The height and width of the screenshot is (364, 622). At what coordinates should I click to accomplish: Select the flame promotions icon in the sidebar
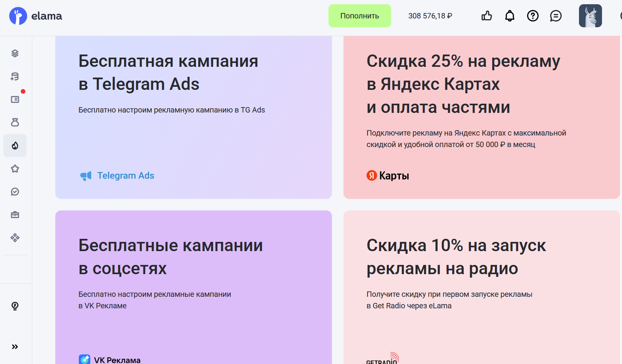point(15,146)
